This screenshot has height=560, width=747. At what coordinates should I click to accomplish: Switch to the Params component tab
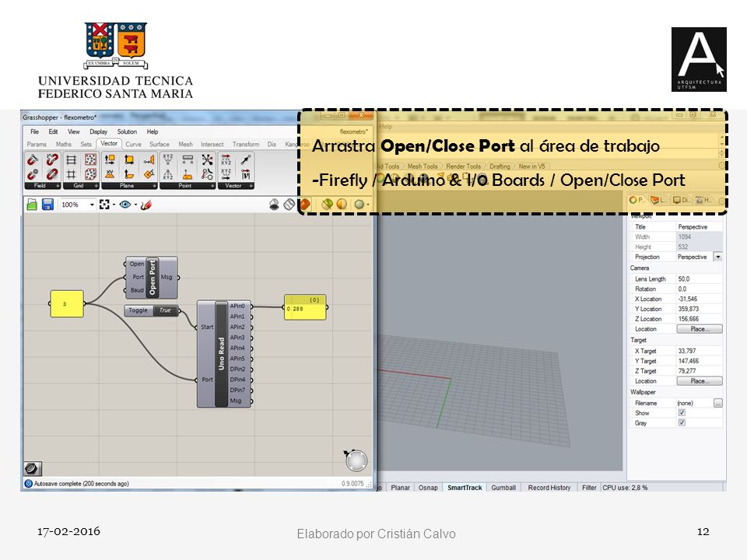(37, 145)
